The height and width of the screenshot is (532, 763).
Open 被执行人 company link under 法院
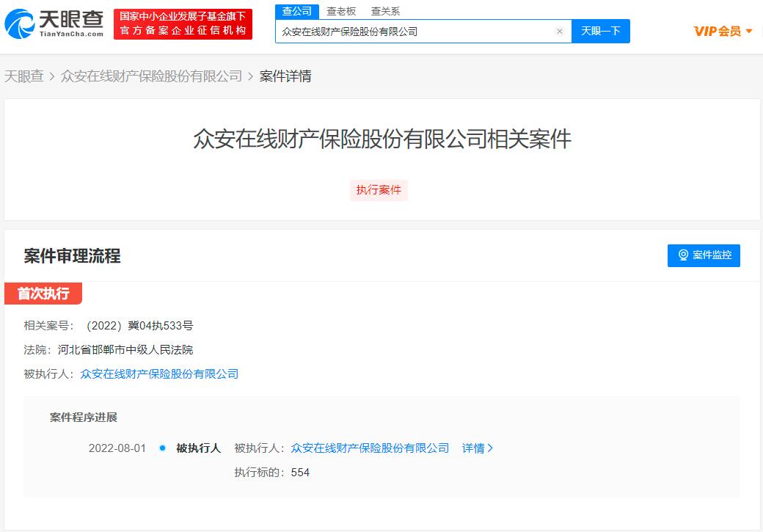[x=159, y=374]
